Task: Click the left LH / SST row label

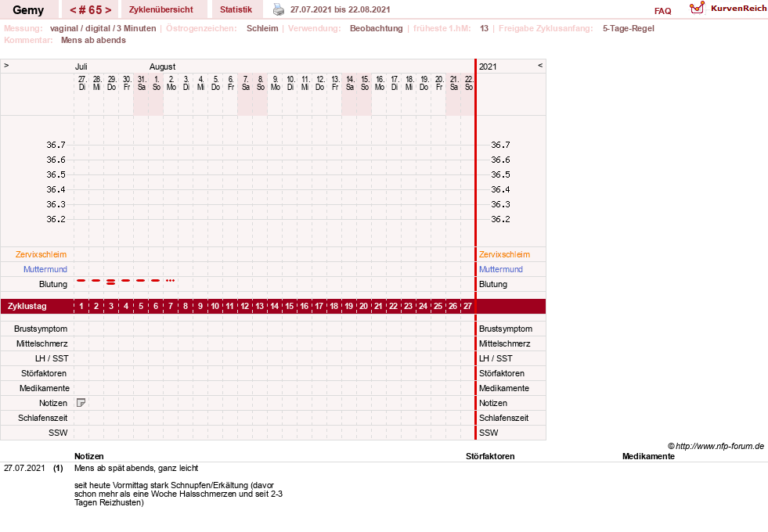Action: click(52, 358)
